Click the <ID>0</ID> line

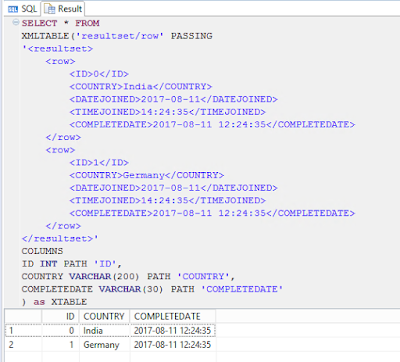(x=99, y=74)
